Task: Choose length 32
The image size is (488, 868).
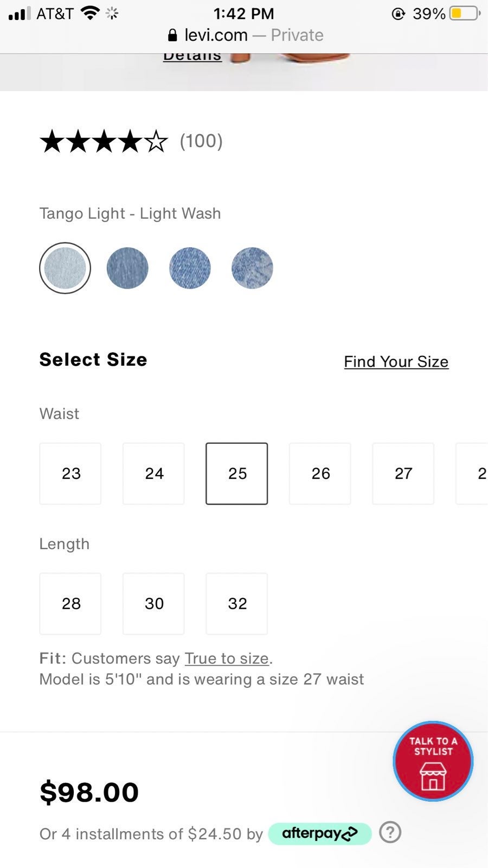Action: [x=237, y=604]
